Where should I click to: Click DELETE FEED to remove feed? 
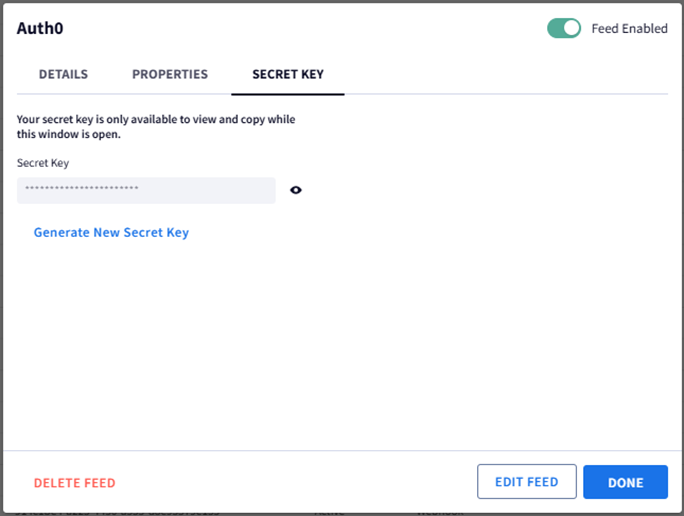(75, 483)
